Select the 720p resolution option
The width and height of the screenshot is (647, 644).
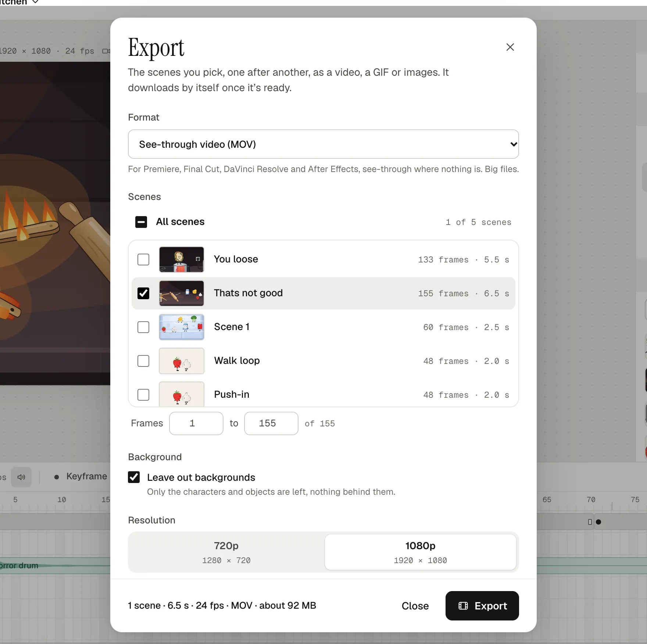point(226,552)
